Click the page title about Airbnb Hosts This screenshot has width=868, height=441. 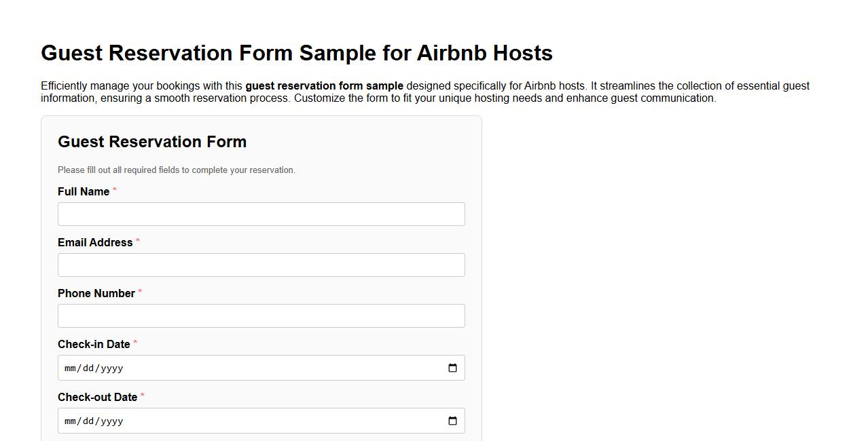point(297,53)
